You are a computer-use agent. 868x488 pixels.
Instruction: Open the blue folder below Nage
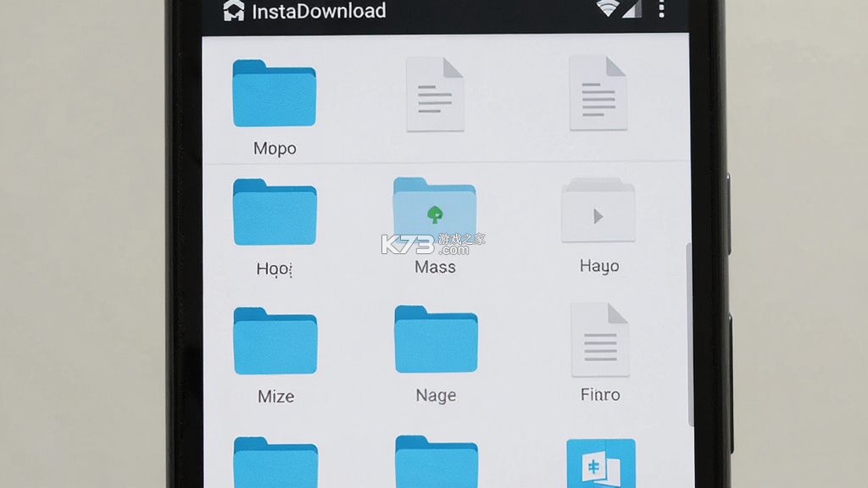pos(437,462)
